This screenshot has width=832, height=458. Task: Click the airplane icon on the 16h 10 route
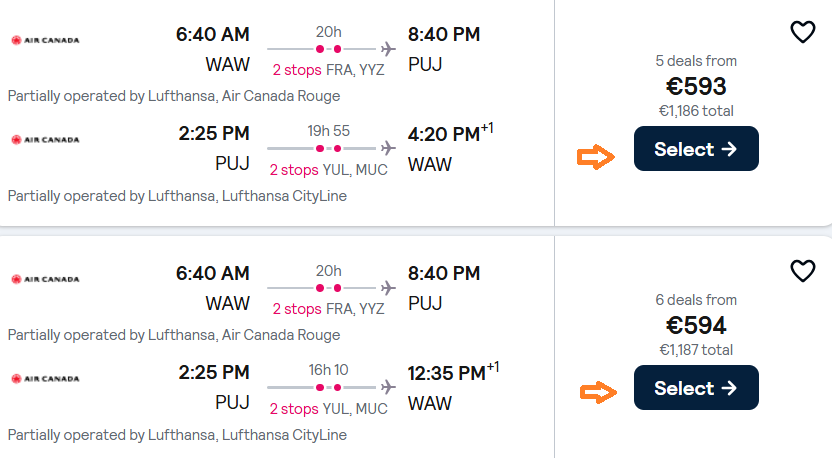(389, 387)
